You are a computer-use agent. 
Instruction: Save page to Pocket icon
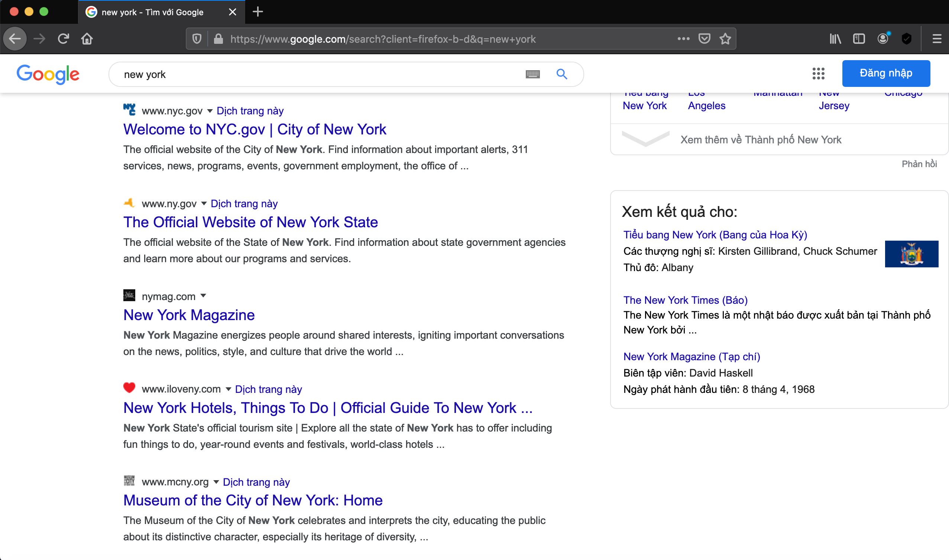(704, 39)
